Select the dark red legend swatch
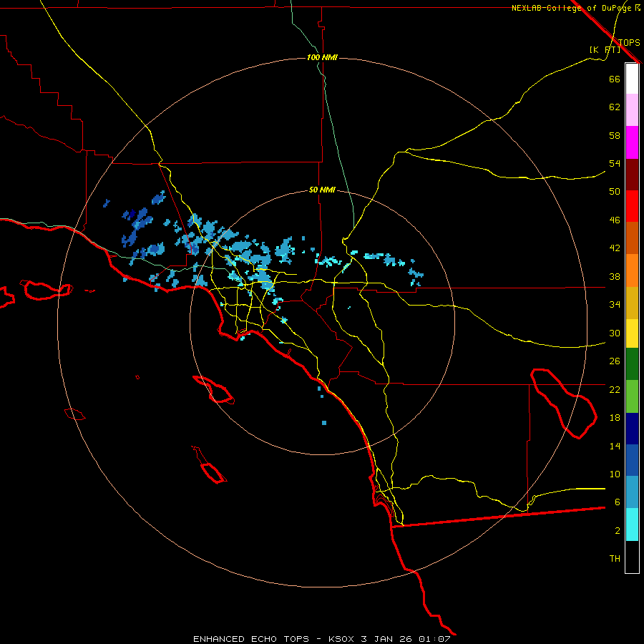 coord(632,175)
